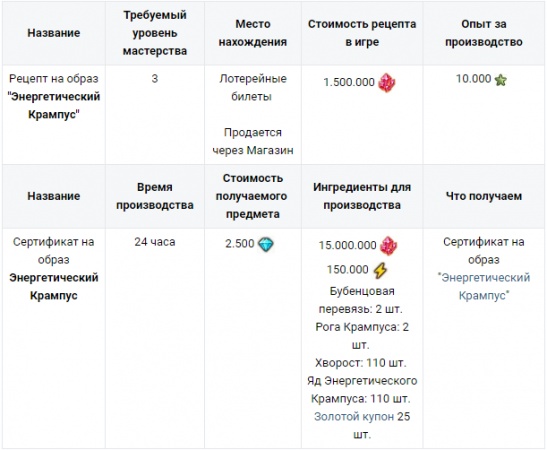
Task: Click the Место нахождения column header
Action: (253, 33)
